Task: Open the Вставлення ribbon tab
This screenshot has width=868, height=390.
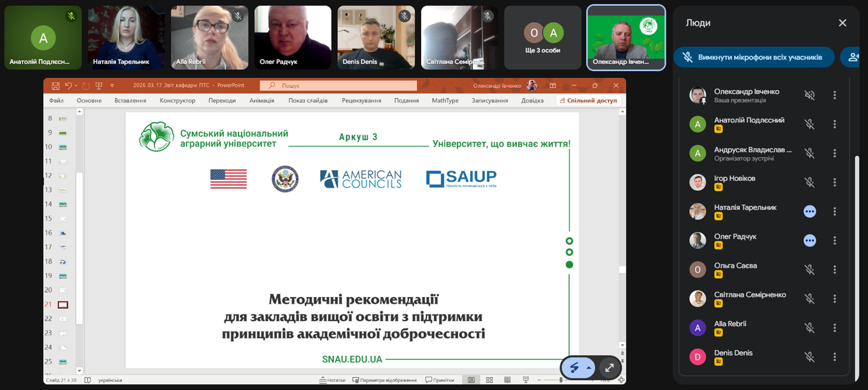Action: click(x=130, y=101)
